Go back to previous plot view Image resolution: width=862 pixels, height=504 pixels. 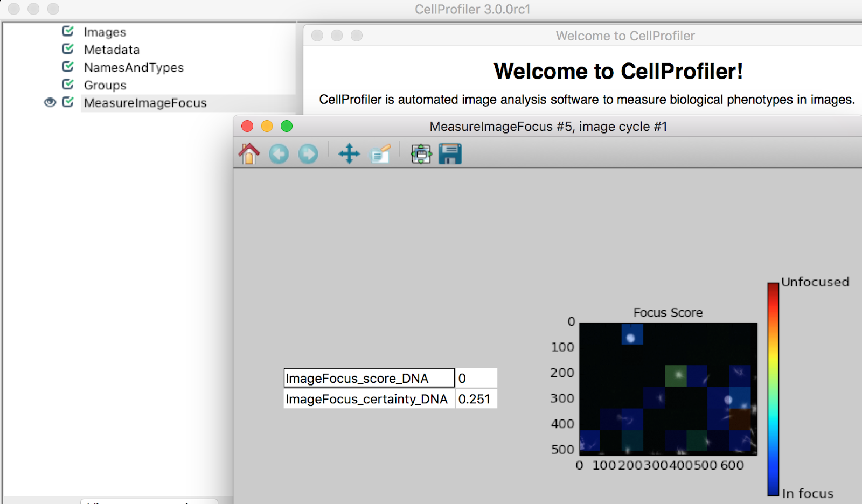tap(279, 154)
